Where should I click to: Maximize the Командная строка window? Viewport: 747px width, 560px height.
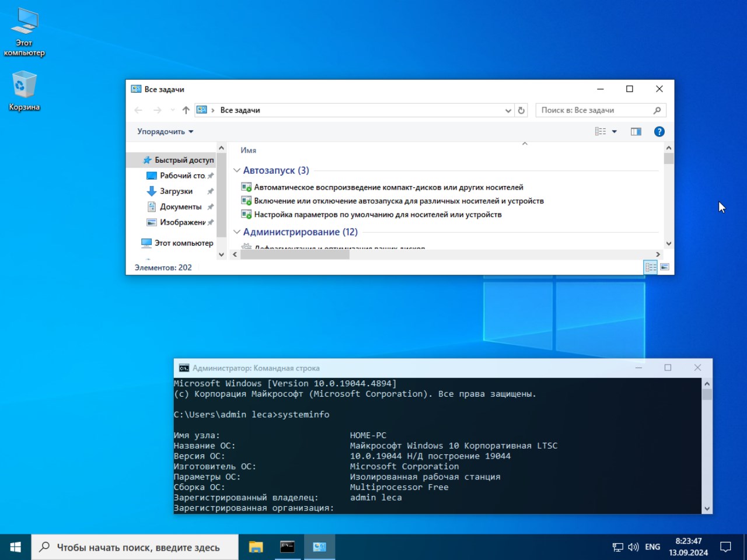click(668, 368)
